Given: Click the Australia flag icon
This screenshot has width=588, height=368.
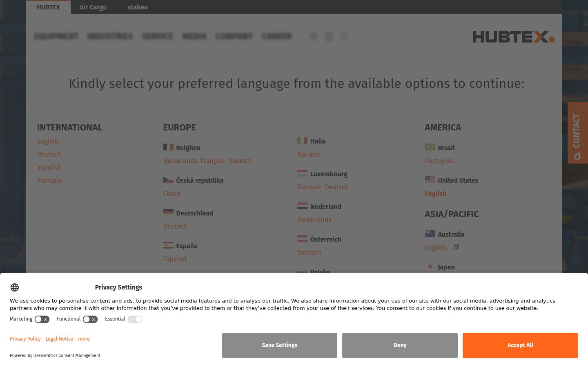Looking at the screenshot, I should pyautogui.click(x=430, y=233).
